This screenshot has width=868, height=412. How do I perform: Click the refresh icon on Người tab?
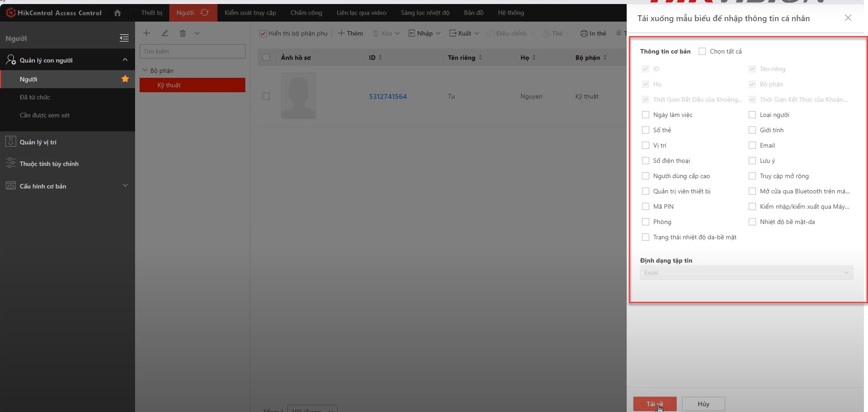click(205, 13)
